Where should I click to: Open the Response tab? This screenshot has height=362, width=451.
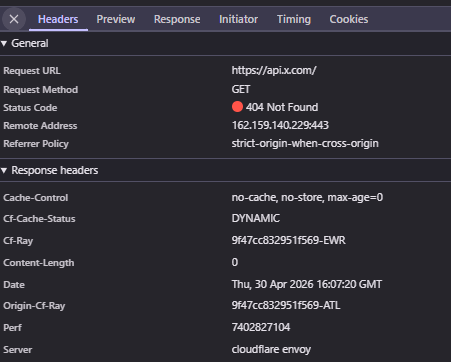tap(177, 19)
